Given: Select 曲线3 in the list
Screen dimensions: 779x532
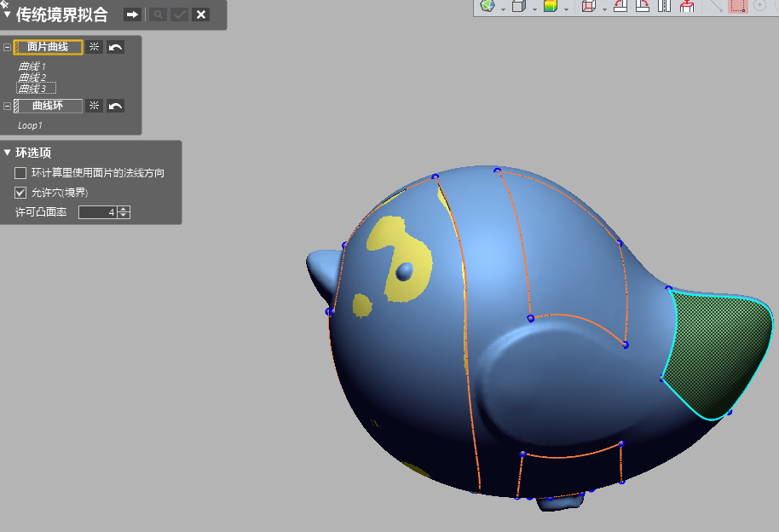Looking at the screenshot, I should coord(36,89).
